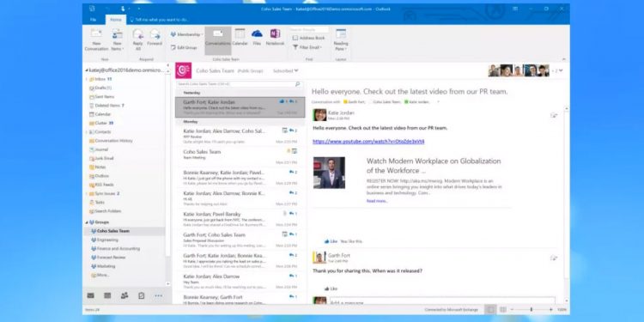This screenshot has height=322, width=644.
Task: Collapse the Groups section
Action: pyautogui.click(x=87, y=222)
